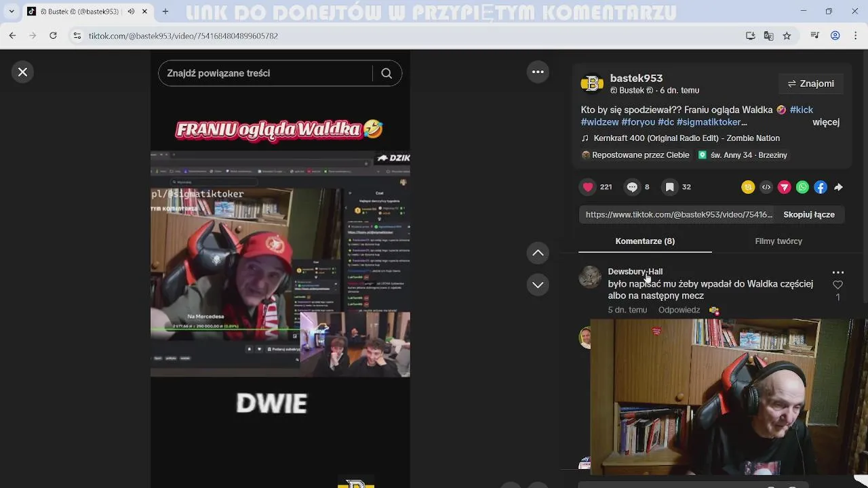The width and height of the screenshot is (868, 488).
Task: View site information icon in address bar
Action: [77, 36]
